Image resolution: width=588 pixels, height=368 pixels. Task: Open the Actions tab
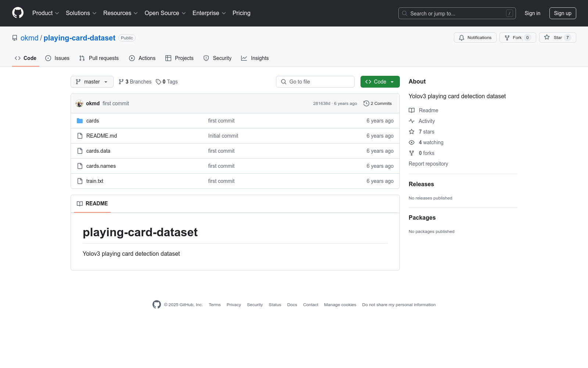click(142, 58)
